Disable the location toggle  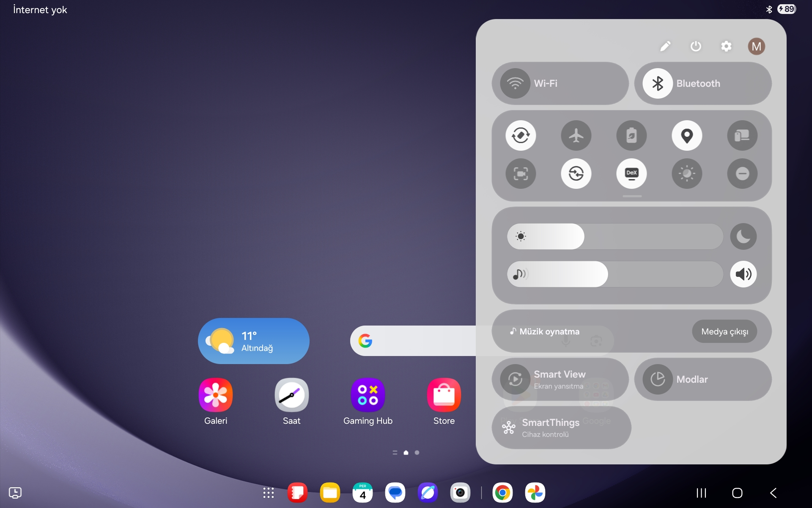[687, 135]
